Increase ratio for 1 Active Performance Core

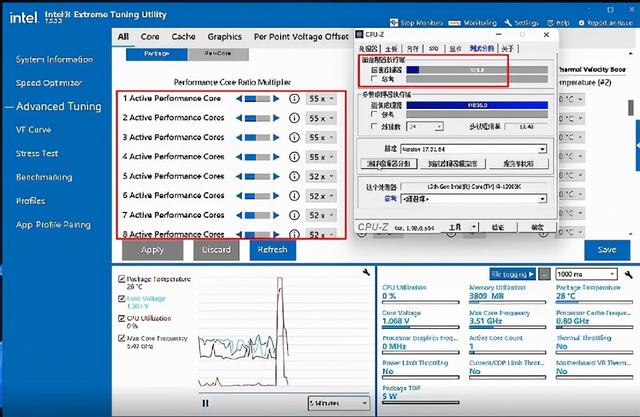[x=276, y=99]
